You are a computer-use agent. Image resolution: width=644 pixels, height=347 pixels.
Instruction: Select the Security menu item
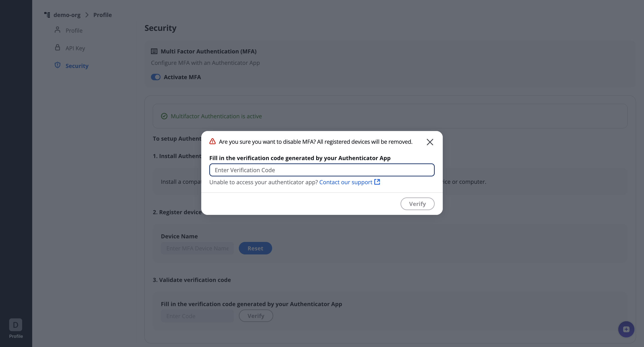coord(77,66)
